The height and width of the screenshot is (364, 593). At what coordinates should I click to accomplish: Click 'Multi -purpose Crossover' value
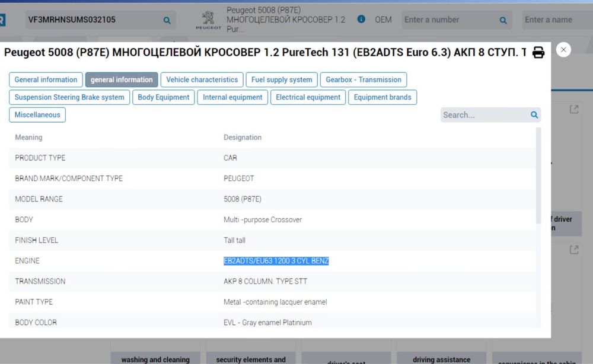263,219
